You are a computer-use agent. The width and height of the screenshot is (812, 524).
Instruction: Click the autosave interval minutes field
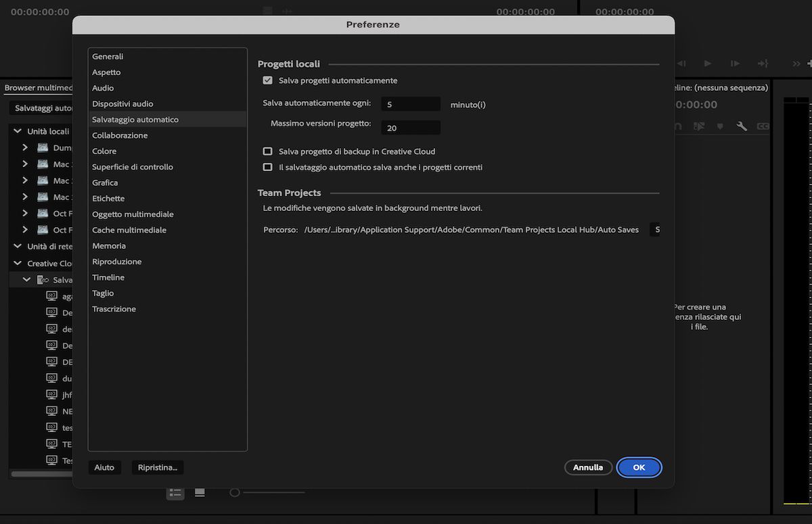[411, 105]
